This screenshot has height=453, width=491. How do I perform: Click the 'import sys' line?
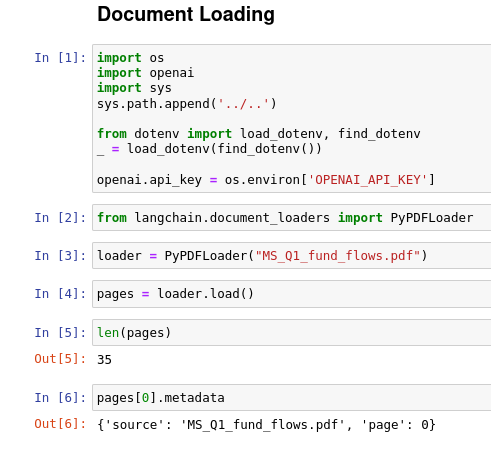134,88
